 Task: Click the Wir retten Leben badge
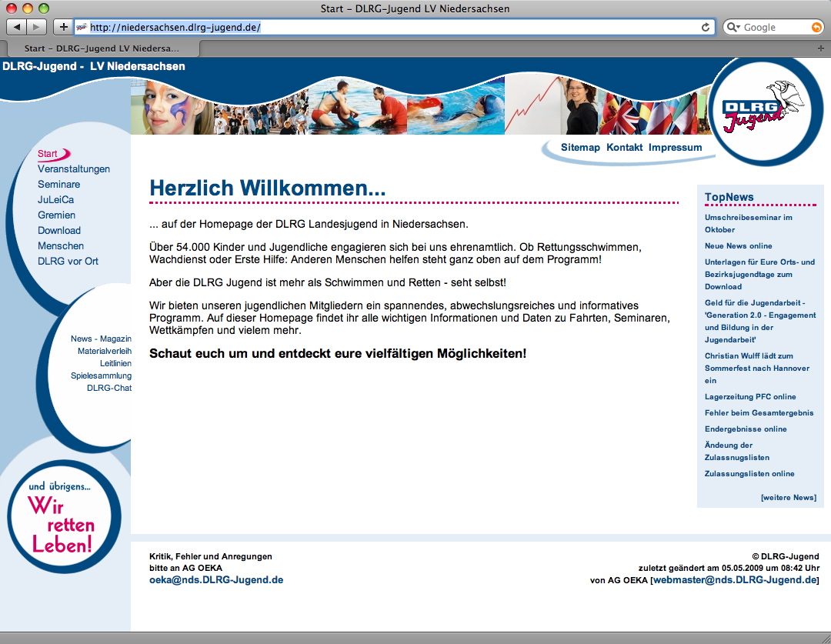click(x=63, y=517)
